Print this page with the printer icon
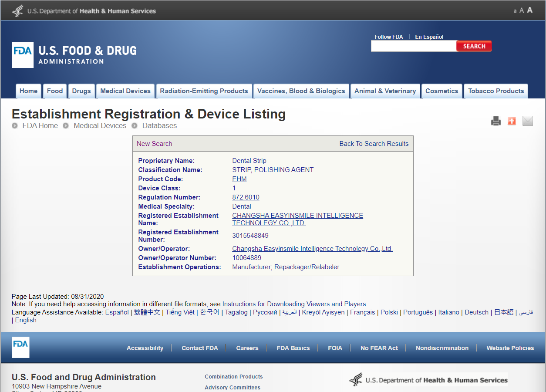The width and height of the screenshot is (546, 392). pos(496,121)
